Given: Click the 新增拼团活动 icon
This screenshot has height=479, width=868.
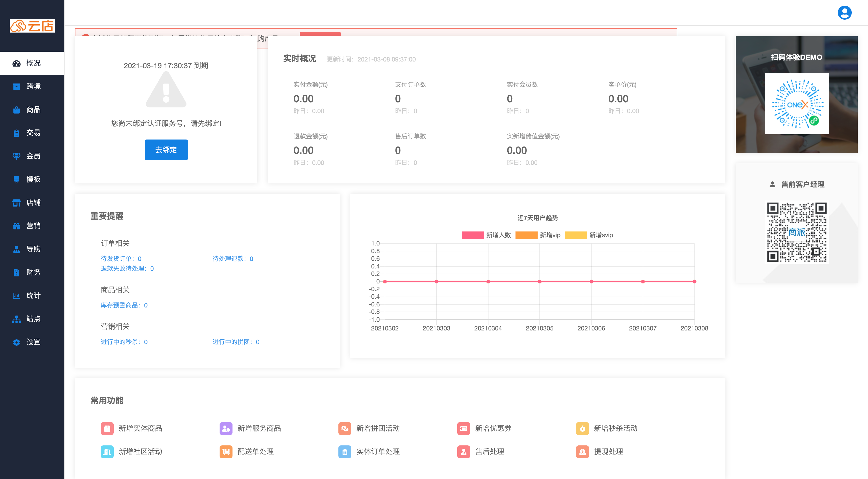Looking at the screenshot, I should click(345, 428).
